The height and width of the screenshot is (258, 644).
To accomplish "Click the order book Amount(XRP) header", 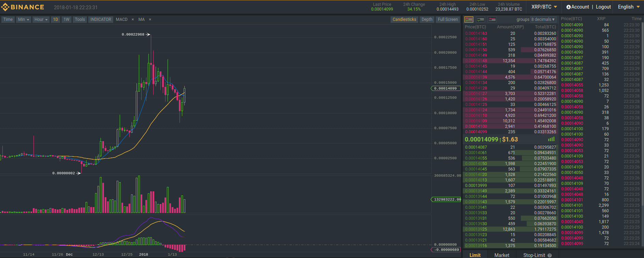I will (510, 27).
